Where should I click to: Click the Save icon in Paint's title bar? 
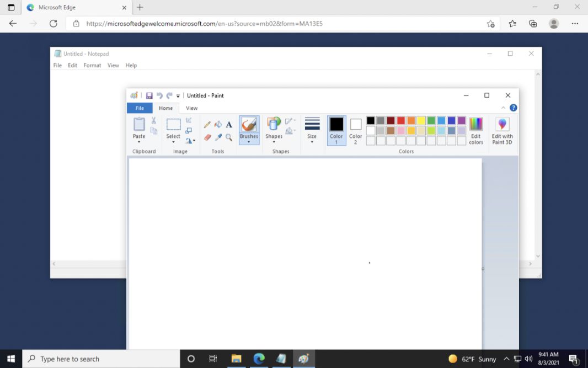[149, 95]
